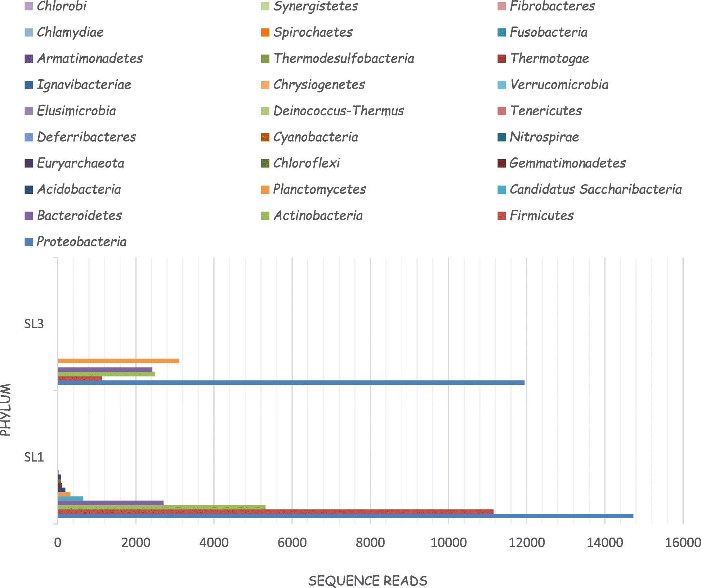701x588 pixels.
Task: Click the 12000 axis tick label
Action: tap(527, 543)
